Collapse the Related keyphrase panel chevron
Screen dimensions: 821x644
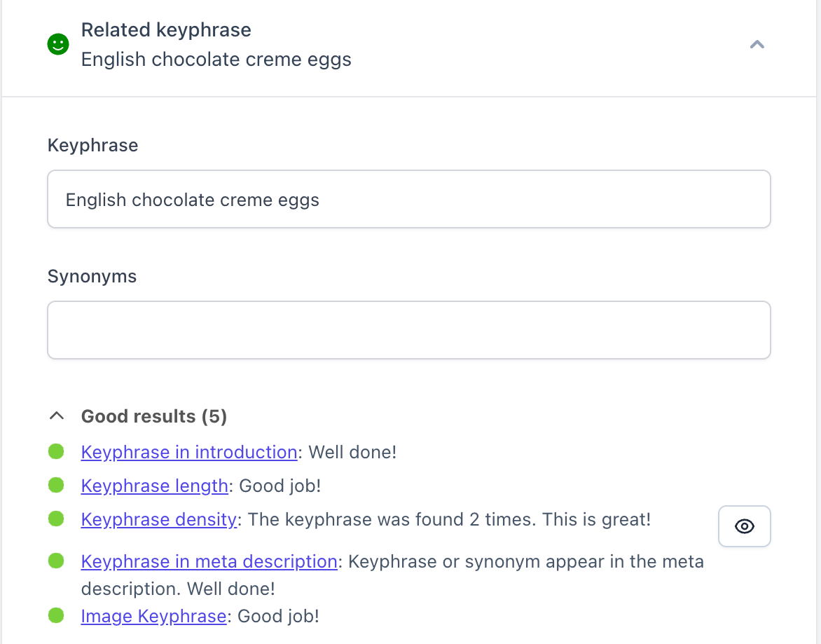click(x=757, y=45)
